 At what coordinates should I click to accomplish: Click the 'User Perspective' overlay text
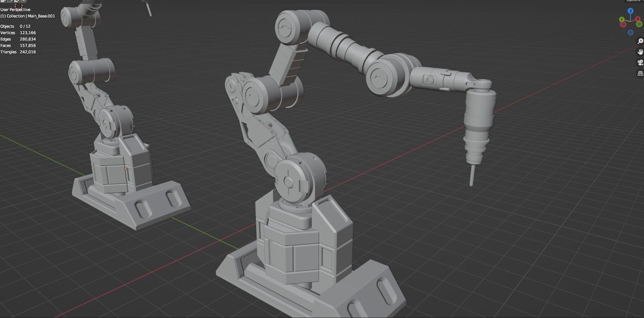pos(15,10)
